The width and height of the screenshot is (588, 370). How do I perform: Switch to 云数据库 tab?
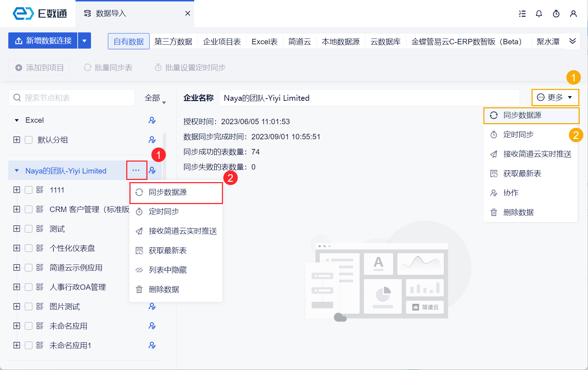point(386,41)
